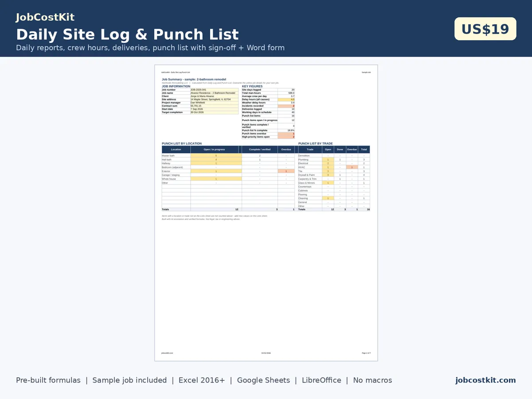Click the 'KEY FIGURES' section heading
Image resolution: width=532 pixels, height=399 pixels.
(x=252, y=86)
